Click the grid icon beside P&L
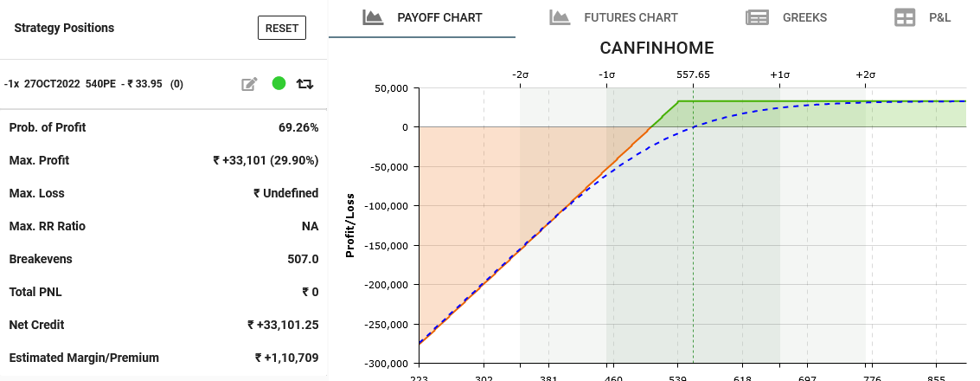This screenshot has width=980, height=381. (905, 17)
